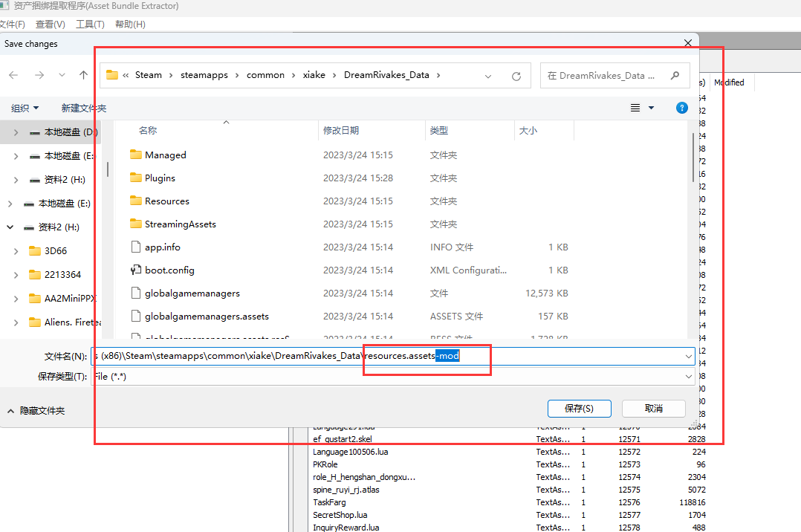Go up one folder level arrow
Image resolution: width=801 pixels, height=532 pixels.
click(84, 75)
